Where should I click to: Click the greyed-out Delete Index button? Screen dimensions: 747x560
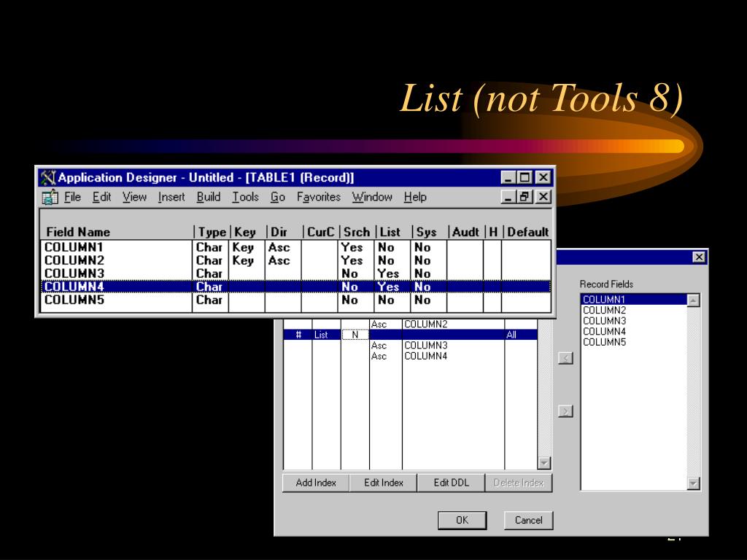tap(519, 483)
